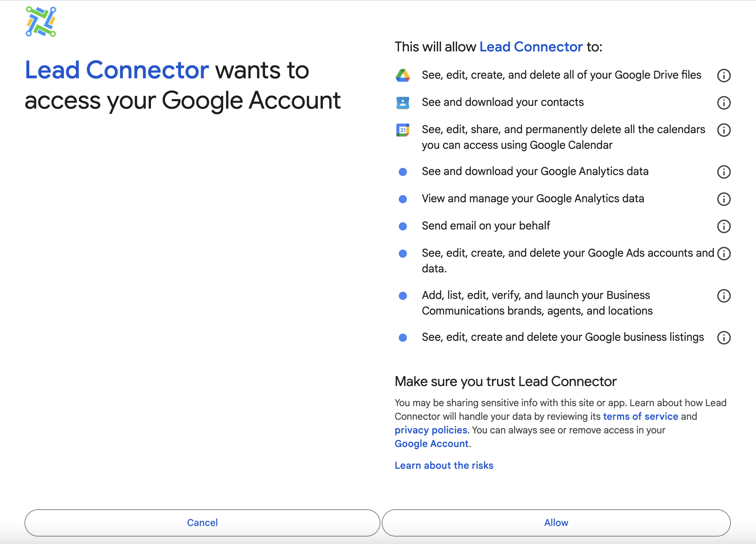The height and width of the screenshot is (544, 756).
Task: Open the privacy policies link
Action: coord(431,430)
